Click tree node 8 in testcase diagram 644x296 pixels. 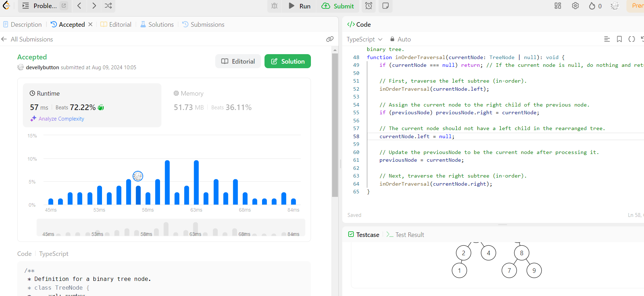pos(522,253)
